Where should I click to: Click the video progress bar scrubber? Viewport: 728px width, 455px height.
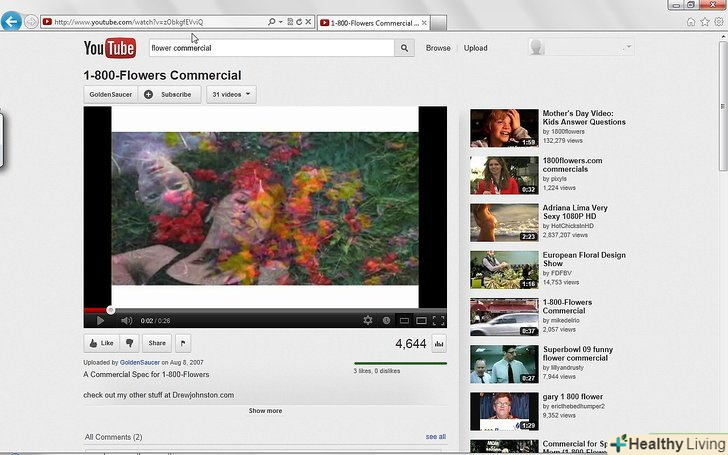tap(110, 310)
